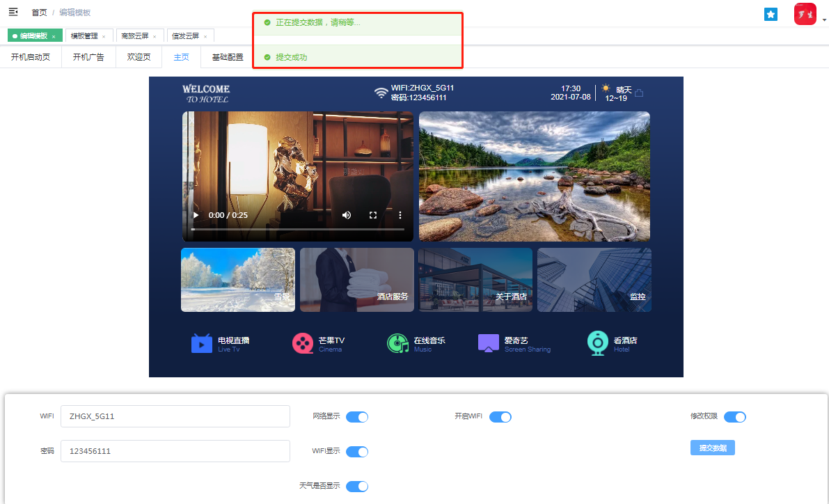This screenshot has width=829, height=504.
Task: Open the 芒果TV Cinema icon
Action: click(303, 343)
